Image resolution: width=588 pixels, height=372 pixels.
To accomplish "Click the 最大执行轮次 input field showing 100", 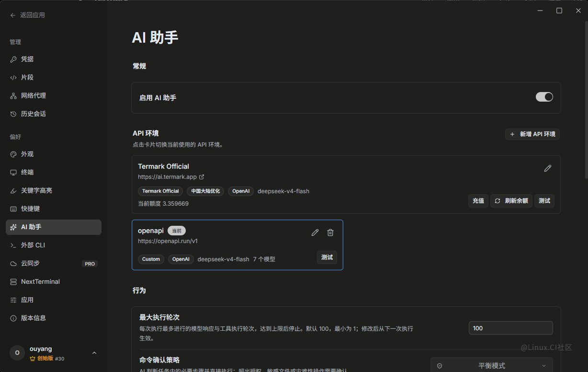I will [x=511, y=328].
